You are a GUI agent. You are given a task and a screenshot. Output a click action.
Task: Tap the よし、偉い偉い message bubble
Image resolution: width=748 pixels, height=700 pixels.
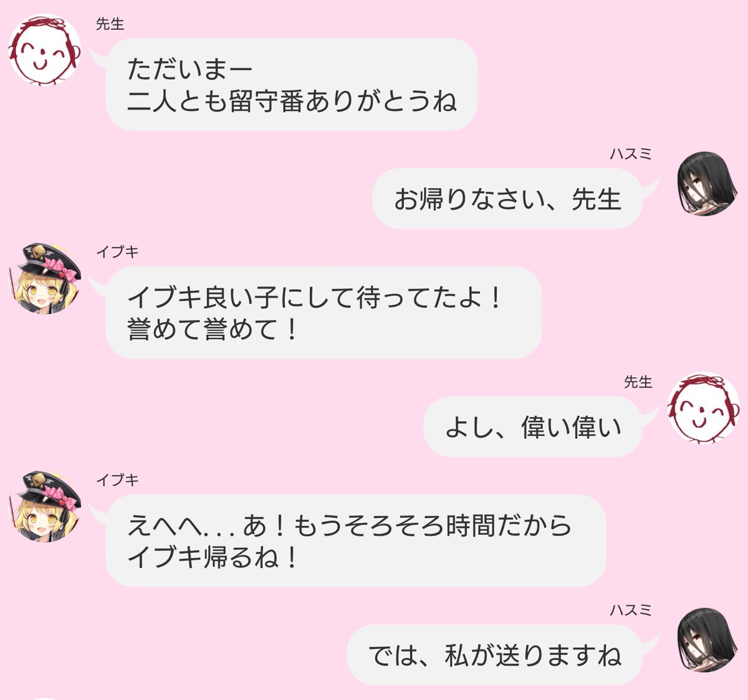point(533,427)
